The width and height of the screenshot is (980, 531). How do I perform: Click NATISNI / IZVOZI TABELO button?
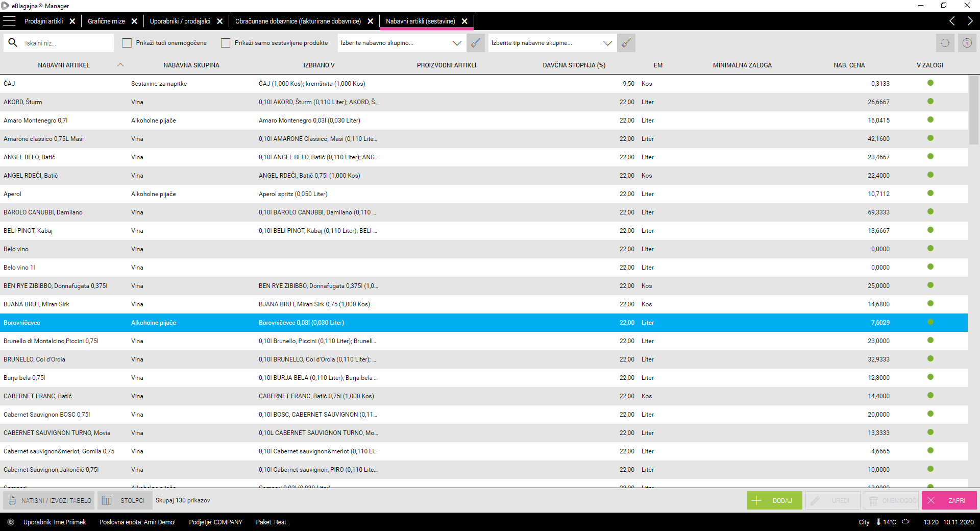(49, 500)
